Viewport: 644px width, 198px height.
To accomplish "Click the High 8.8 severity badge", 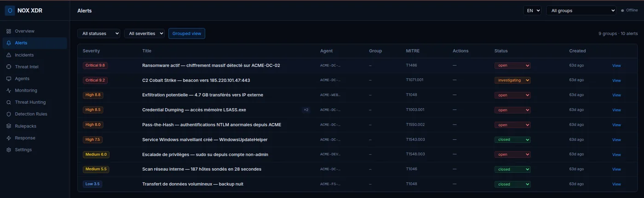I will (93, 95).
